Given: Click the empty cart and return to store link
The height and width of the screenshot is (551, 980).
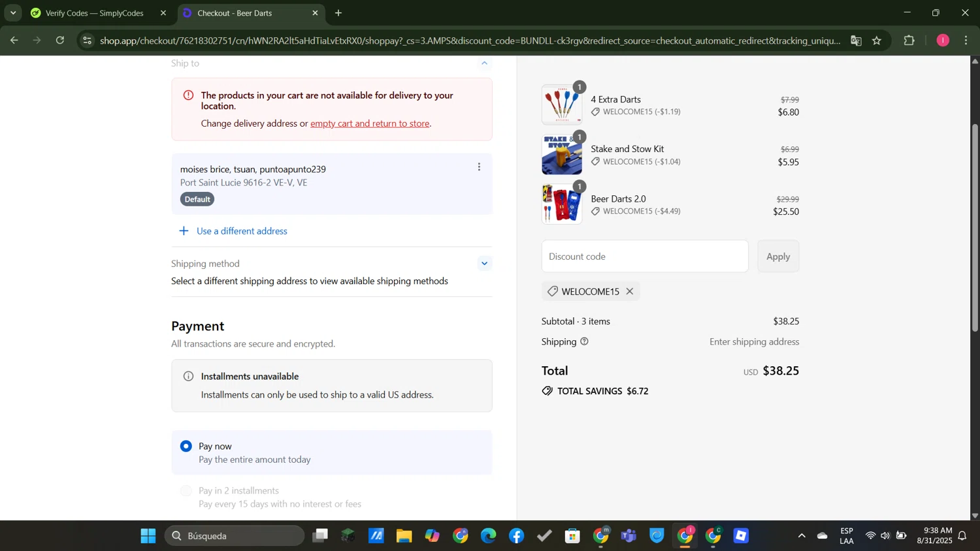Looking at the screenshot, I should point(370,123).
